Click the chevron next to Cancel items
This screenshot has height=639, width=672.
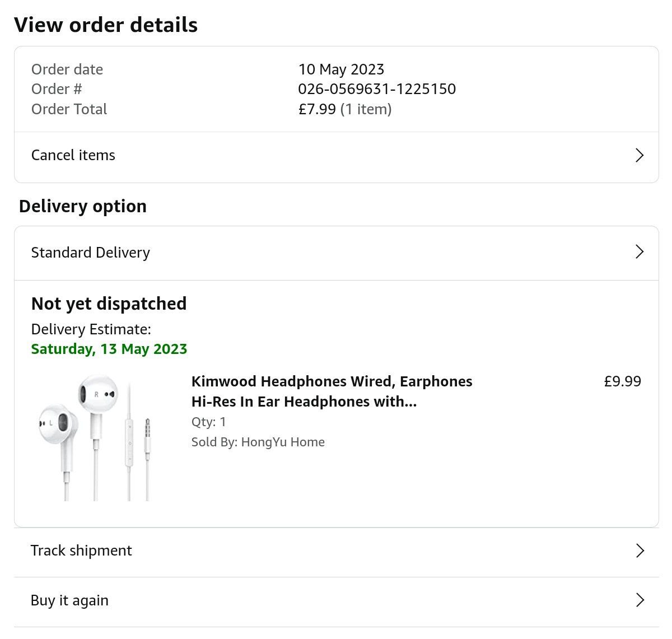(x=640, y=155)
